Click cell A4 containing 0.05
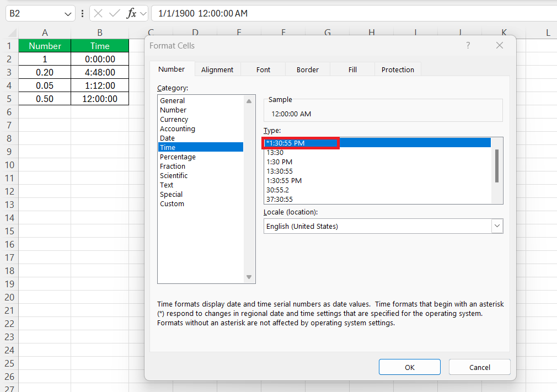 pyautogui.click(x=45, y=85)
